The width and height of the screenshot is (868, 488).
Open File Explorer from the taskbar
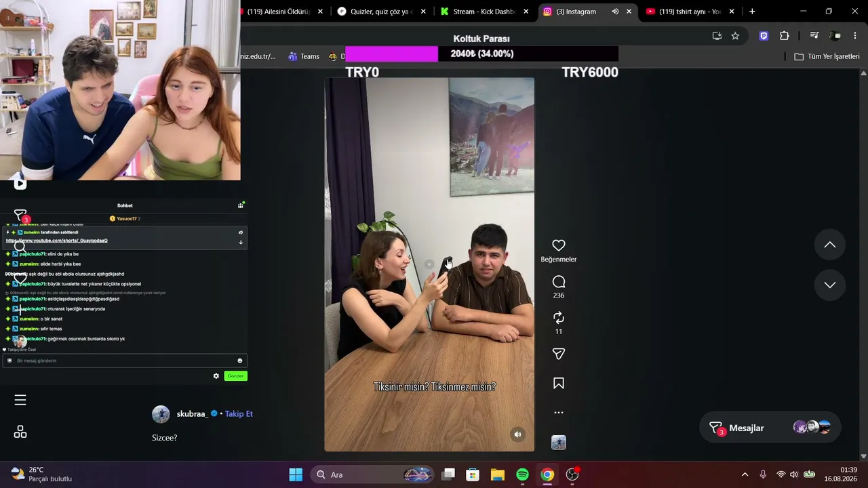[x=498, y=474]
